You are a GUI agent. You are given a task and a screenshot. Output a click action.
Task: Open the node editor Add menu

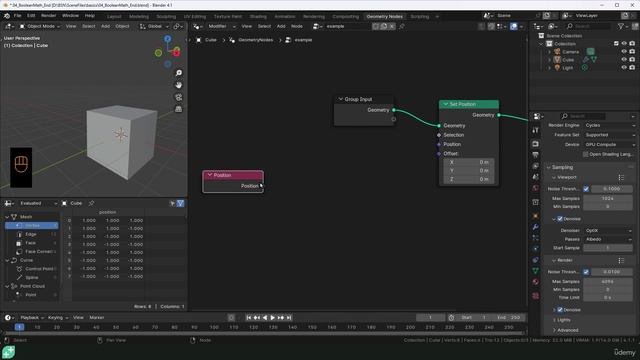pos(281,26)
